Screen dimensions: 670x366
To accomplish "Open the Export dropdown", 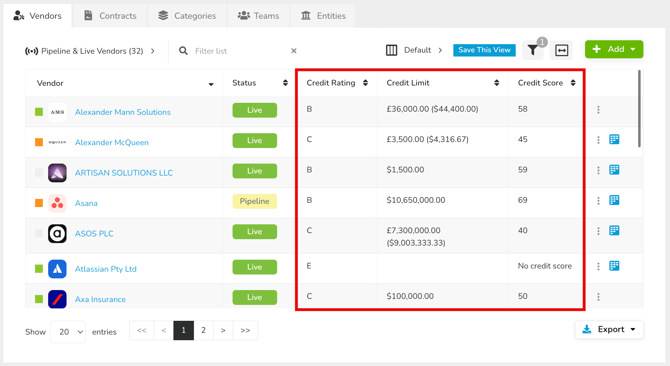I will coord(609,329).
